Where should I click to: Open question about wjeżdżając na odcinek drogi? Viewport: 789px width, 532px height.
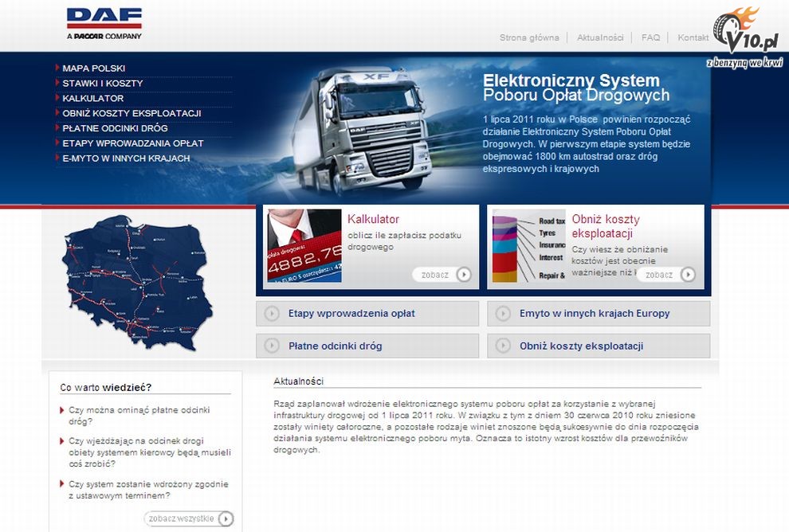[150, 452]
